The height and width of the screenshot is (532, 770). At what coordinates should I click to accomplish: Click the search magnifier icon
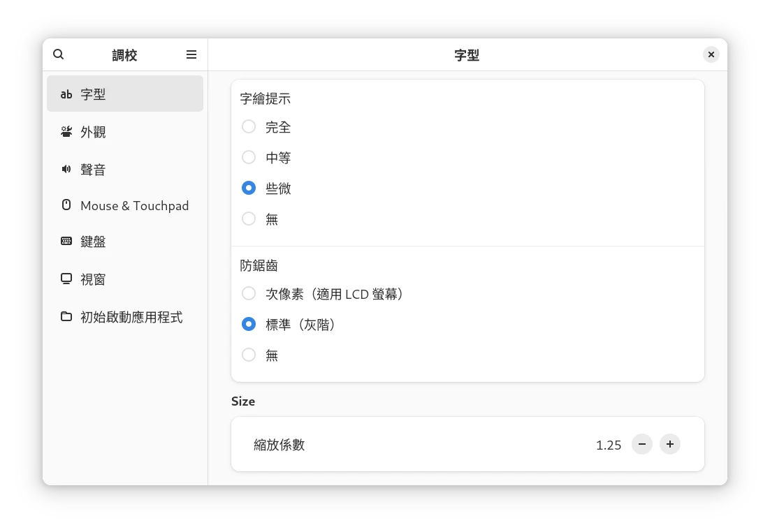click(x=59, y=54)
